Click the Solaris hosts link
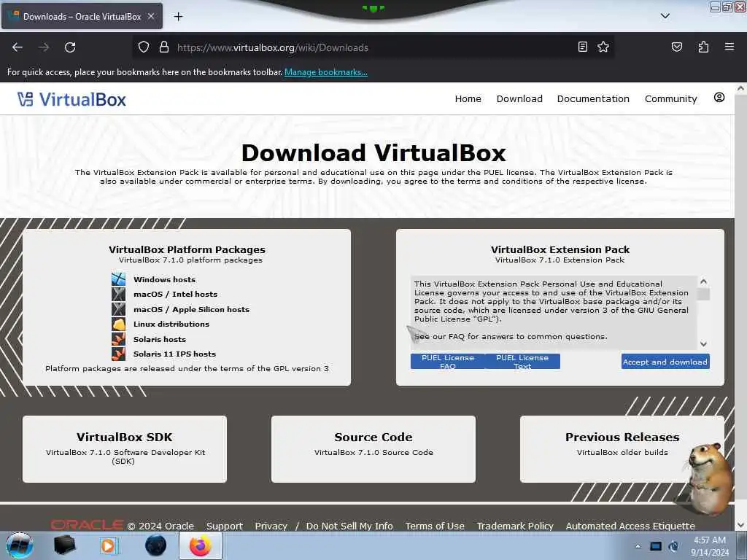This screenshot has width=747, height=560. pos(160,340)
